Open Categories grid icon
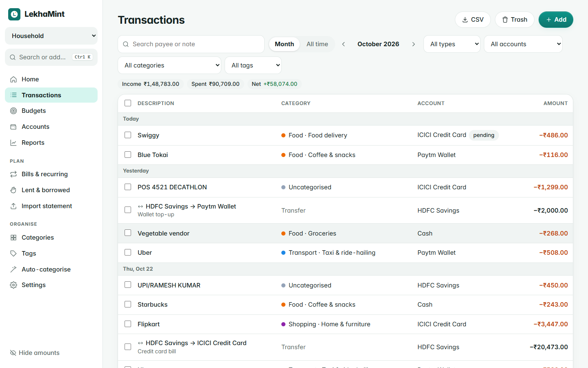Image resolution: width=588 pixels, height=368 pixels. click(13, 238)
